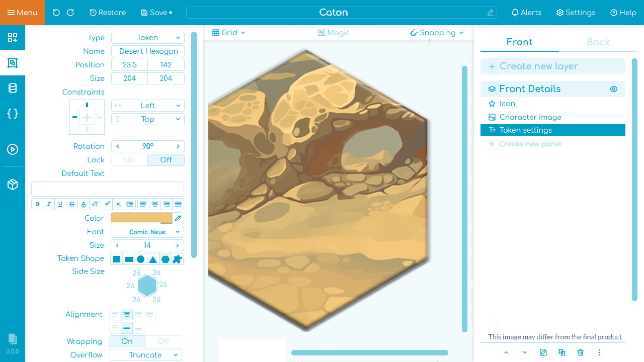Hide the Front Details layer
This screenshot has width=644, height=362.
tap(613, 89)
